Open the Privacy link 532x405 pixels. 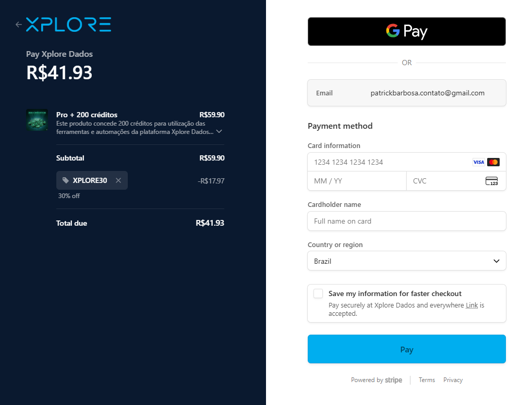pyautogui.click(x=453, y=380)
